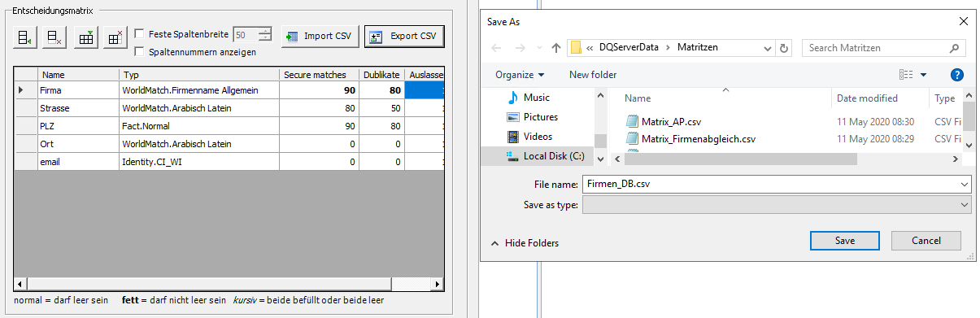Expand the address bar previous locations dropdown
This screenshot has height=318, width=980.
point(767,48)
